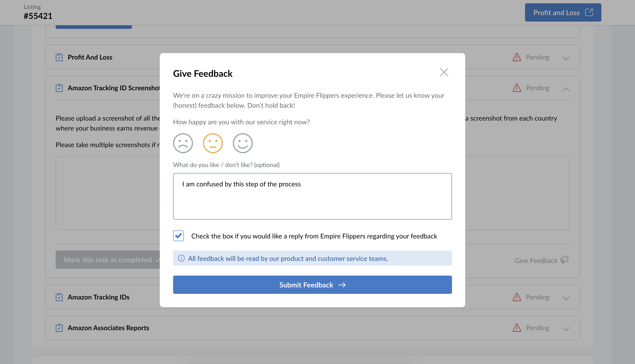
Task: Click the Amazon Associates Reports clipboard icon
Action: 59,327
